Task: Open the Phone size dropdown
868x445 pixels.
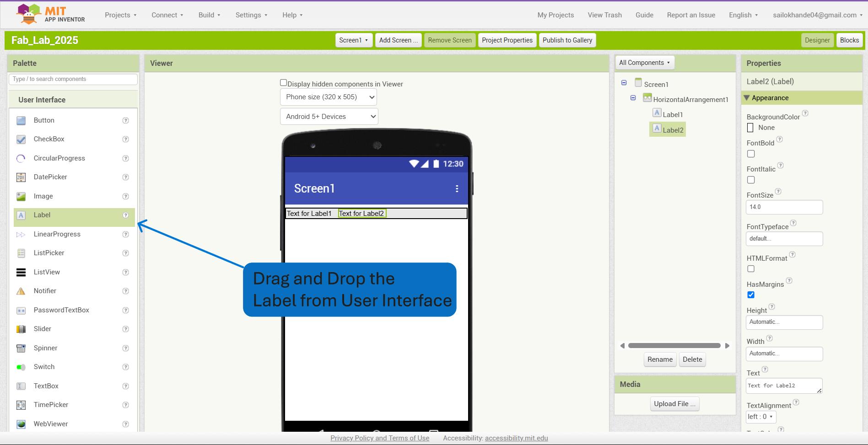Action: (329, 97)
